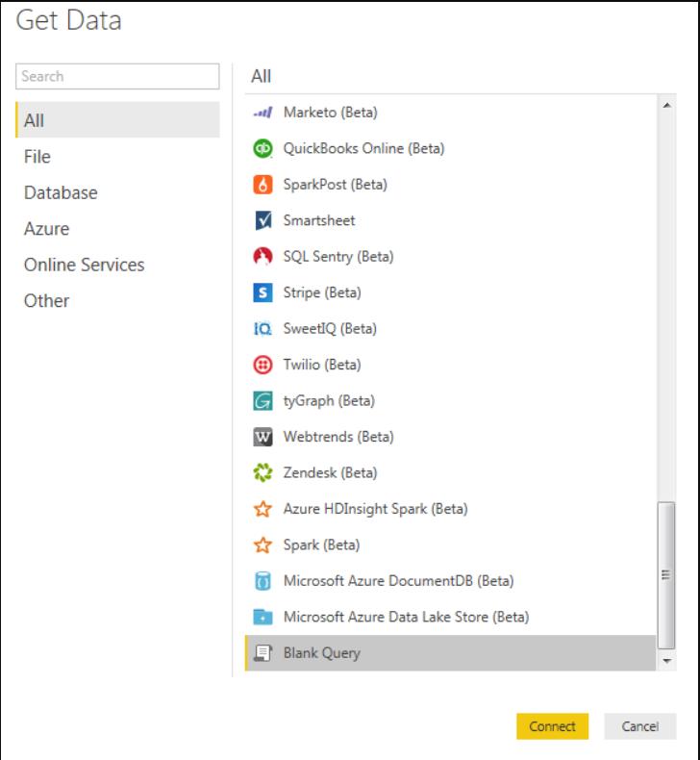Click the Azure HDInsight Spark star icon

click(261, 509)
